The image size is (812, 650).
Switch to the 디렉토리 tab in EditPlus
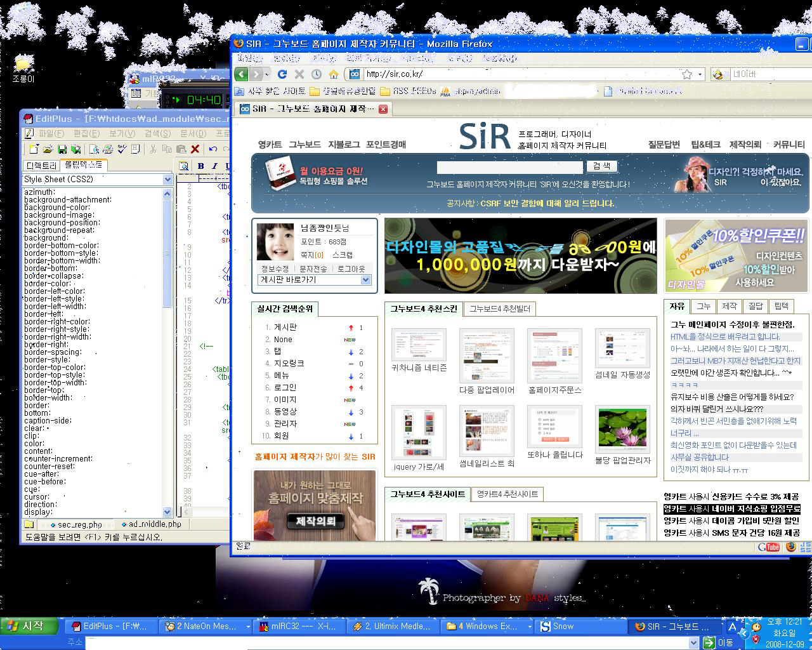click(x=41, y=165)
